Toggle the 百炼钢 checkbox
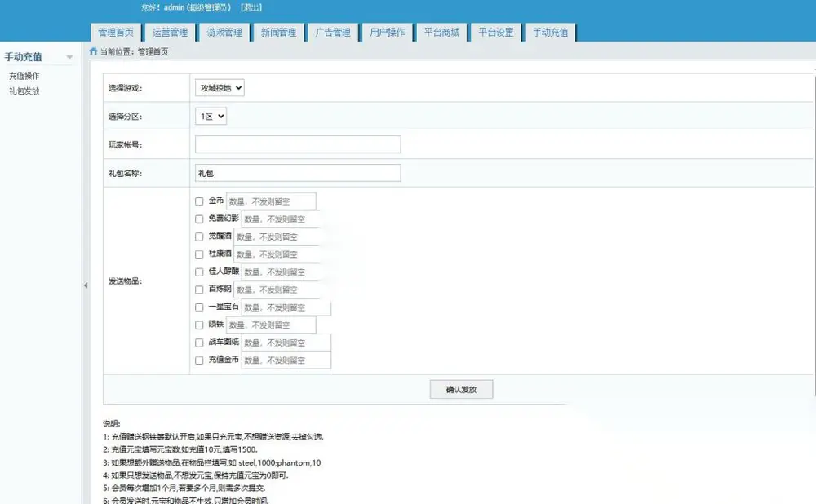 [199, 290]
